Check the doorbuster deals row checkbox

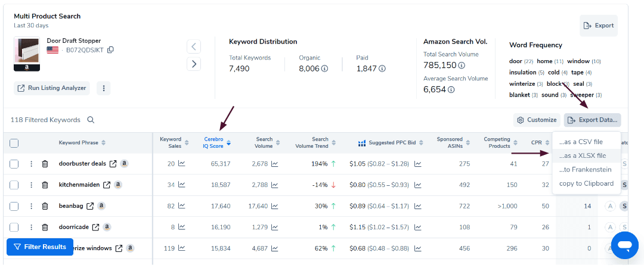pos(14,164)
